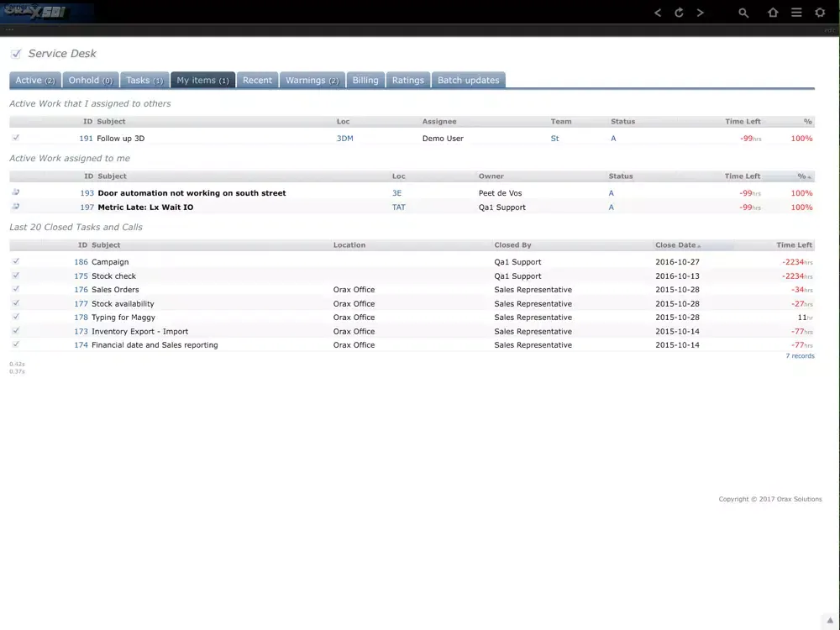Open search with the magnifier icon
The height and width of the screenshot is (630, 840).
pyautogui.click(x=743, y=13)
